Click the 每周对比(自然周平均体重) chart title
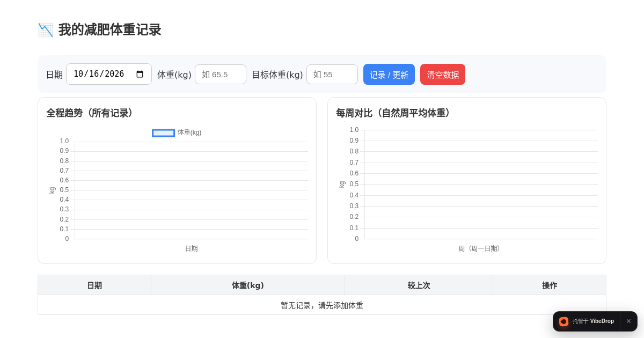Image resolution: width=644 pixels, height=338 pixels. click(x=395, y=113)
